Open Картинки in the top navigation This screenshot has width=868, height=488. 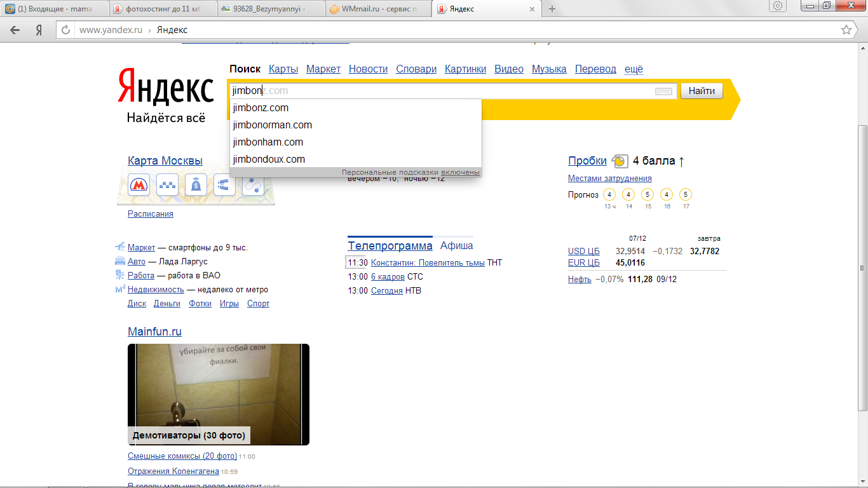point(465,69)
